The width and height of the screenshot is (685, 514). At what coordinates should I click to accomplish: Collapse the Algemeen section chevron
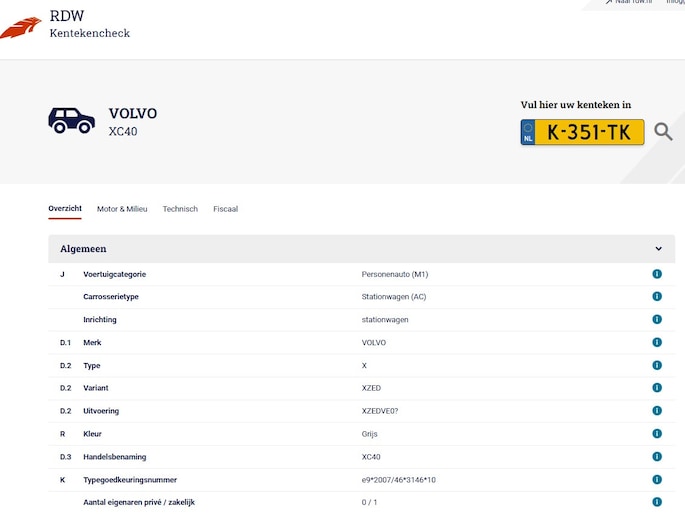(658, 249)
